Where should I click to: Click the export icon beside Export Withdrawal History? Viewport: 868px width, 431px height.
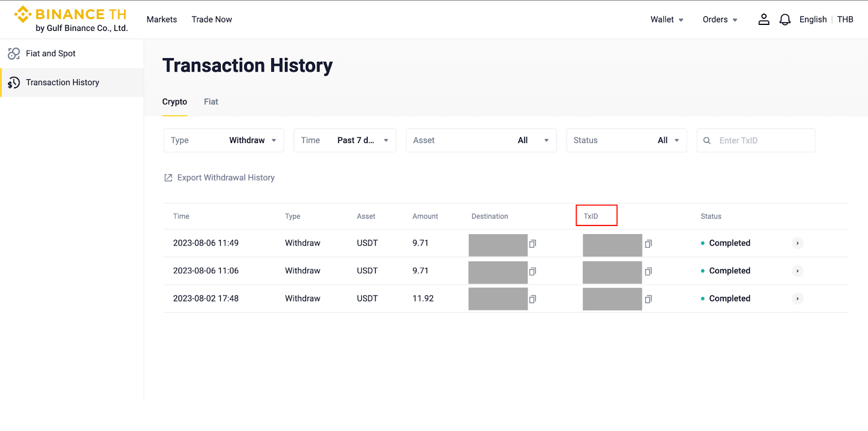[x=168, y=178]
